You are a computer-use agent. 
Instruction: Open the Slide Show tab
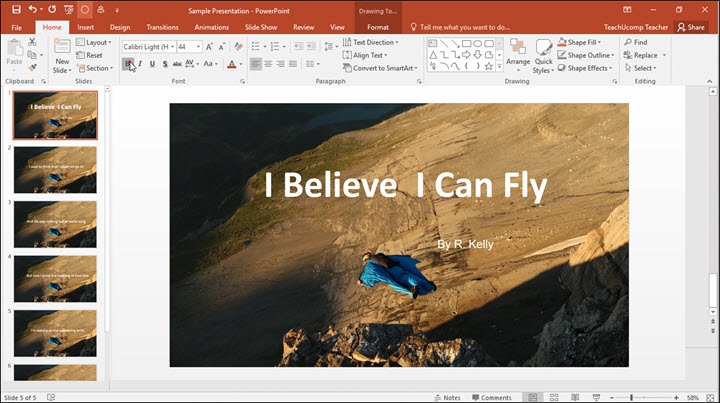(263, 27)
